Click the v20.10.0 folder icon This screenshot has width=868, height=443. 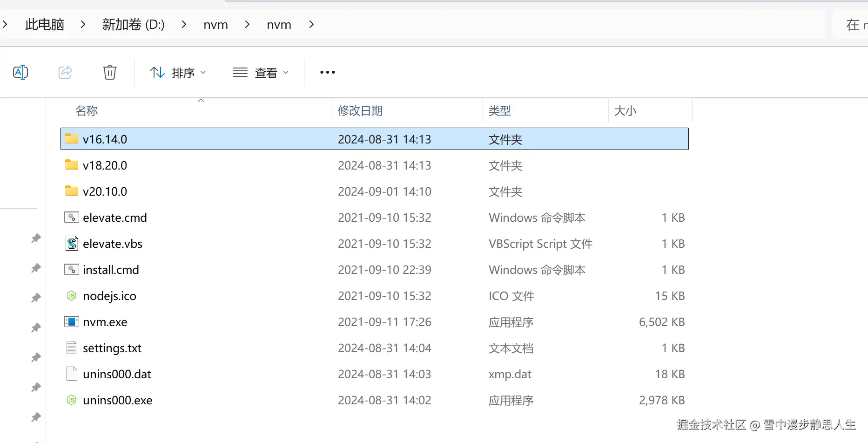click(x=72, y=191)
